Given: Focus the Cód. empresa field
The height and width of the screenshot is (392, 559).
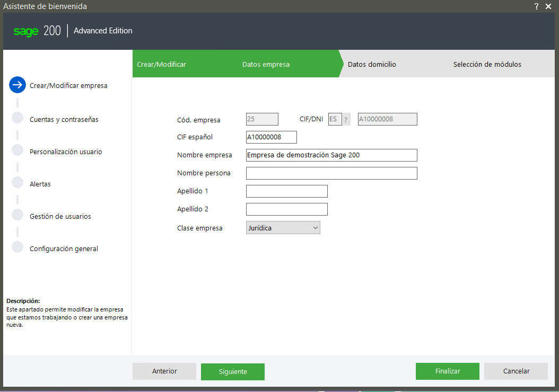Looking at the screenshot, I should click(x=262, y=119).
